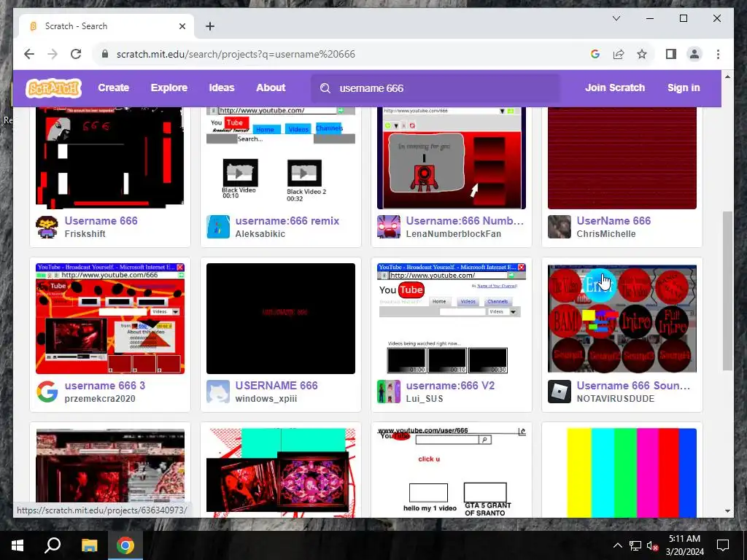Open project titled Username 666 by Friskshift
The height and width of the screenshot is (560, 747).
101,220
